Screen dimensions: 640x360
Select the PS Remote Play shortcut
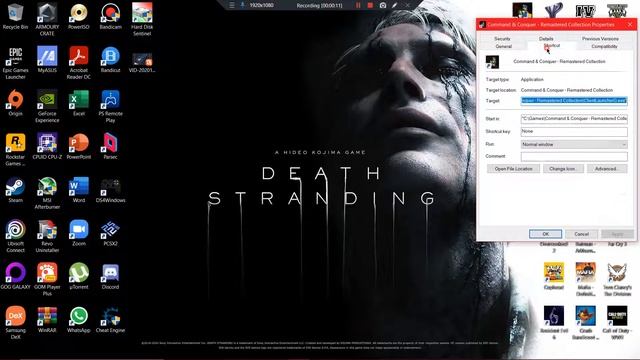click(x=111, y=106)
